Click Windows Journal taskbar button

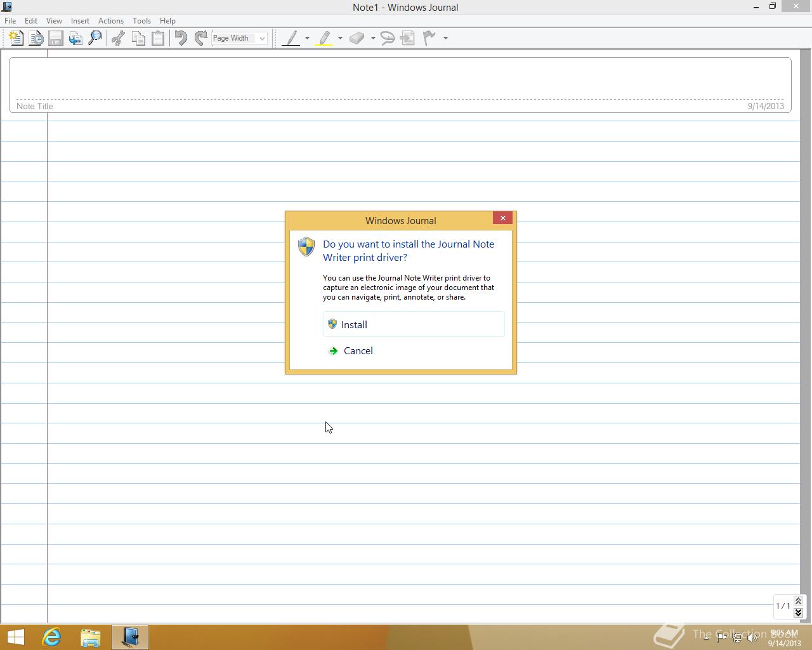point(130,637)
